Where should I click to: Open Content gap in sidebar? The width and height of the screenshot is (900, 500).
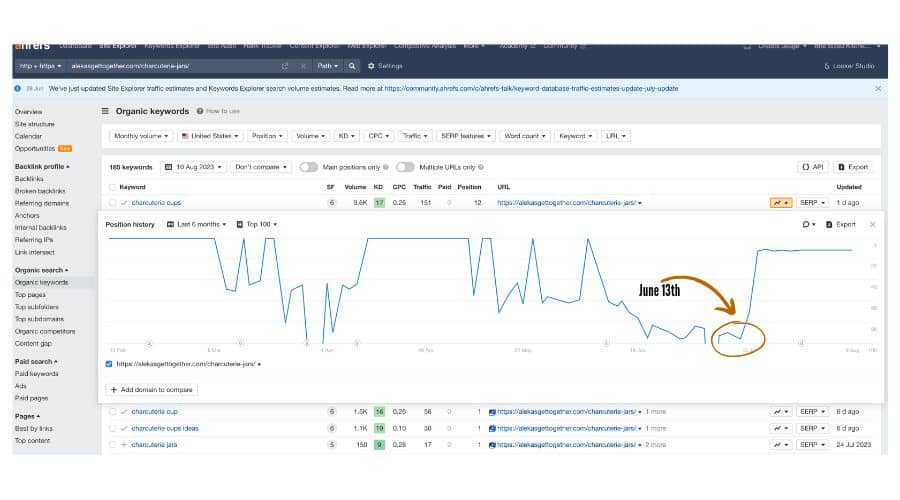(x=33, y=343)
